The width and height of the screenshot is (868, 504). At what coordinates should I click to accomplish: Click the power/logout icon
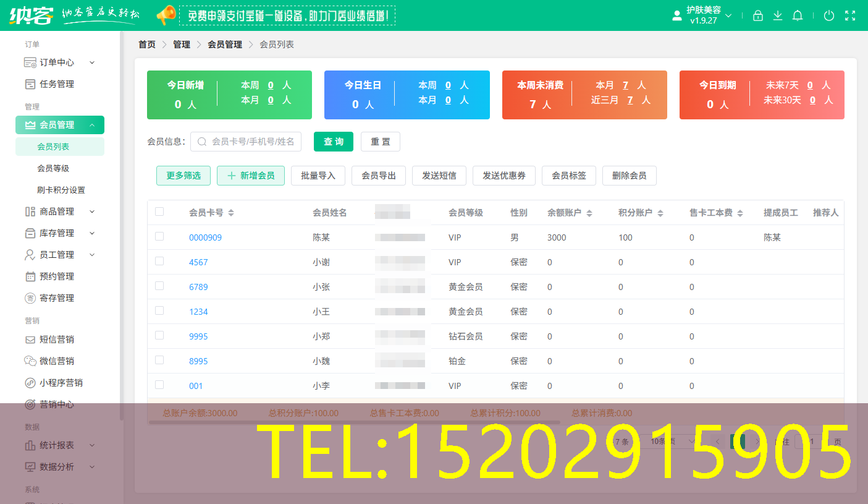[x=828, y=15]
